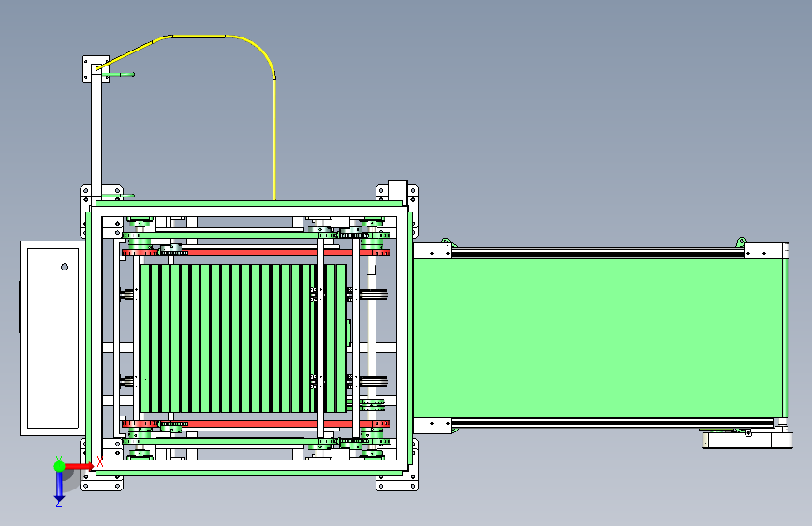Select the square mounting plate atop the post
This screenshot has height=526, width=812.
pos(96,69)
